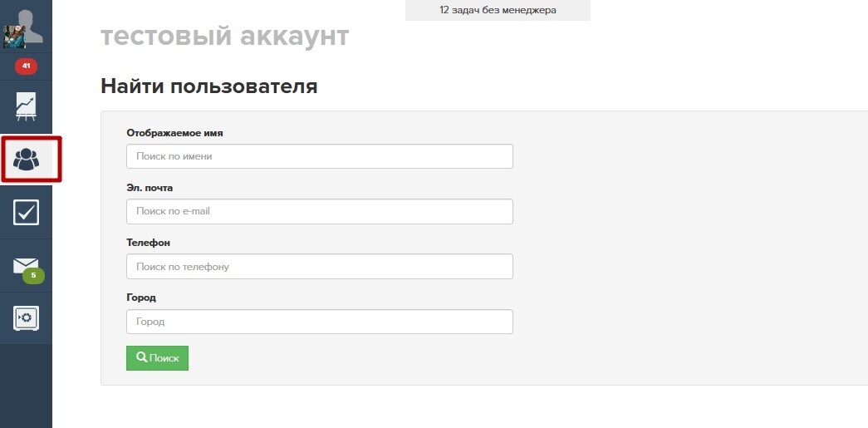Click the Телефон label
Image resolution: width=868 pixels, height=428 pixels.
tap(149, 243)
